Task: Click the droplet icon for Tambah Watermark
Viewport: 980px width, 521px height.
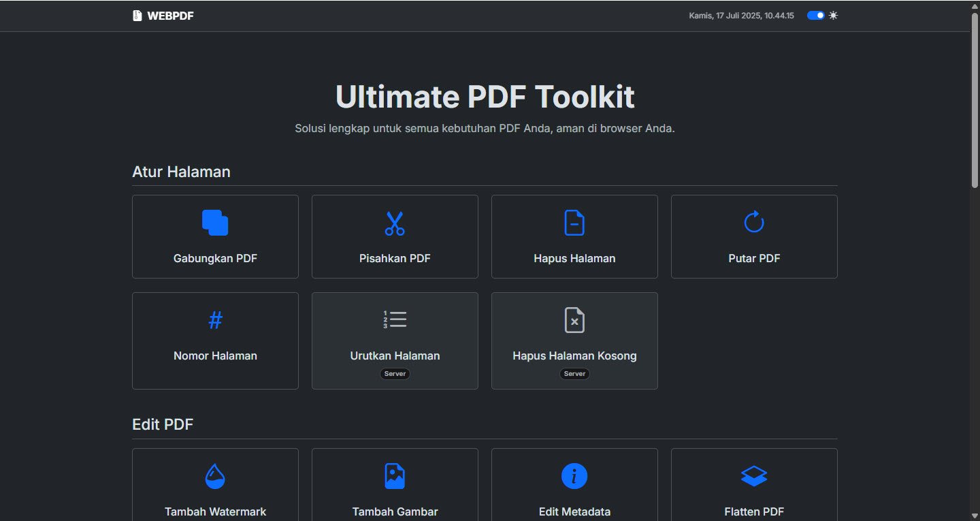Action: pyautogui.click(x=215, y=476)
